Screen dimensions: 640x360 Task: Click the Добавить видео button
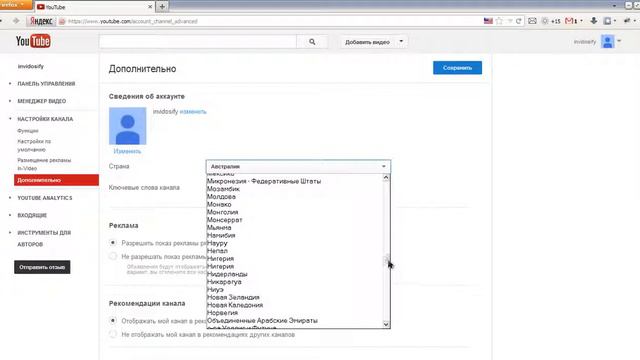(367, 42)
